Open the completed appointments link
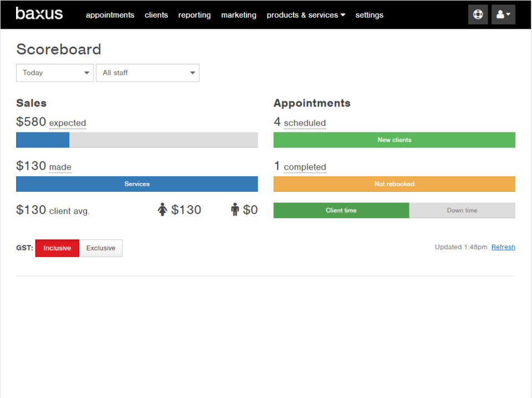The width and height of the screenshot is (532, 398). (305, 167)
